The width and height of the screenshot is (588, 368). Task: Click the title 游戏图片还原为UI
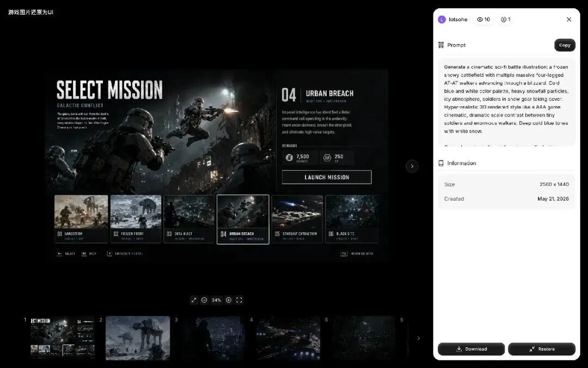tap(30, 12)
